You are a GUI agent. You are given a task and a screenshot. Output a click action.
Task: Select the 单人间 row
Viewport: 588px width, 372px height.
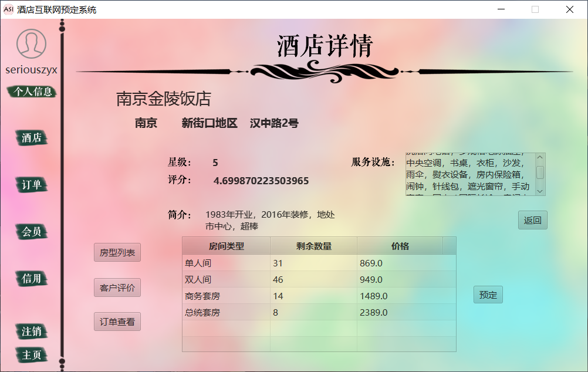[319, 263]
